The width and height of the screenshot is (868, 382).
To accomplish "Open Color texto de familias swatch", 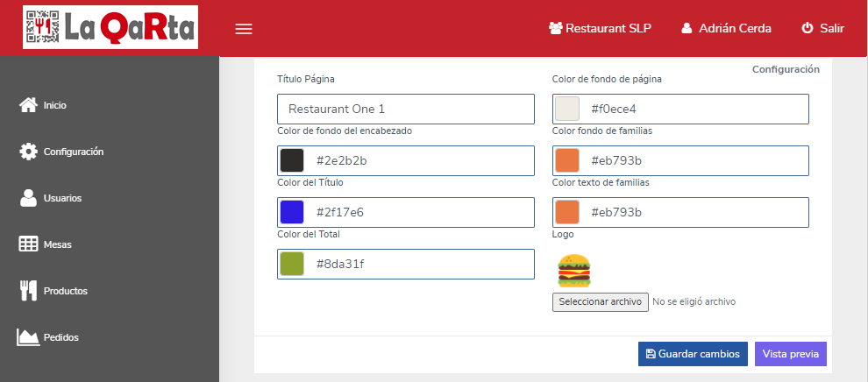I will tap(567, 212).
